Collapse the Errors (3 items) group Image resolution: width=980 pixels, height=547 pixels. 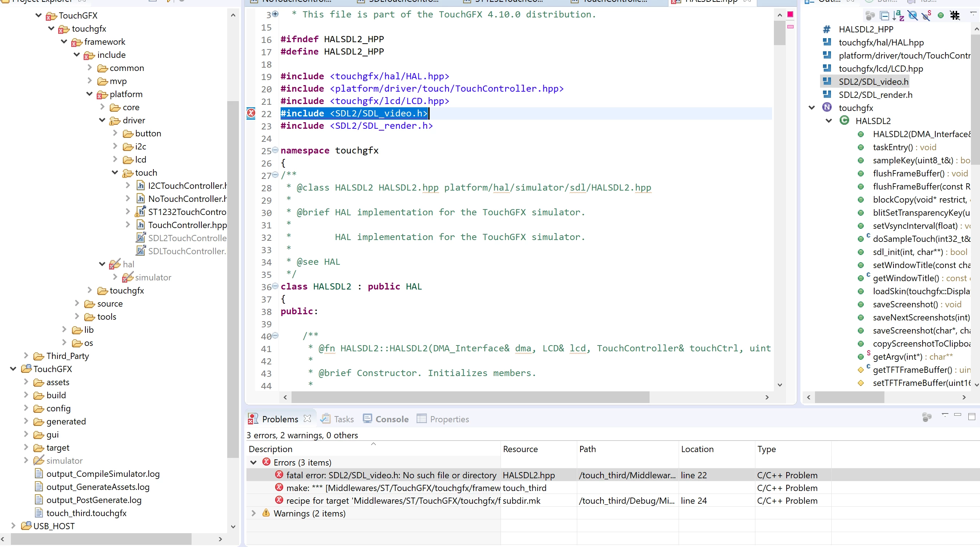coord(253,462)
